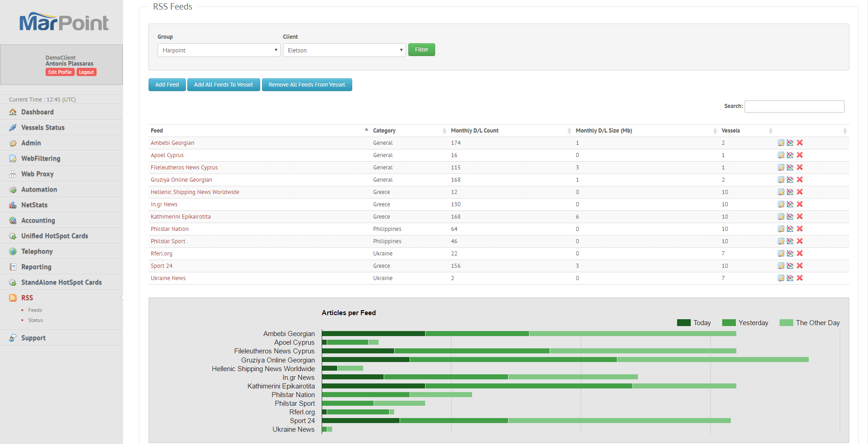Sort table by Vessels column
Image resolution: width=868 pixels, height=444 pixels.
(747, 131)
